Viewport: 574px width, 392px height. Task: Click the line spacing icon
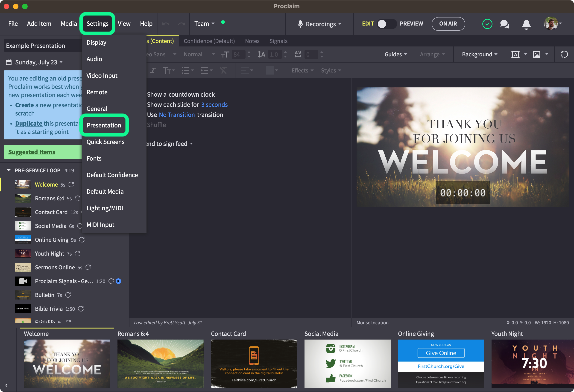pos(261,54)
